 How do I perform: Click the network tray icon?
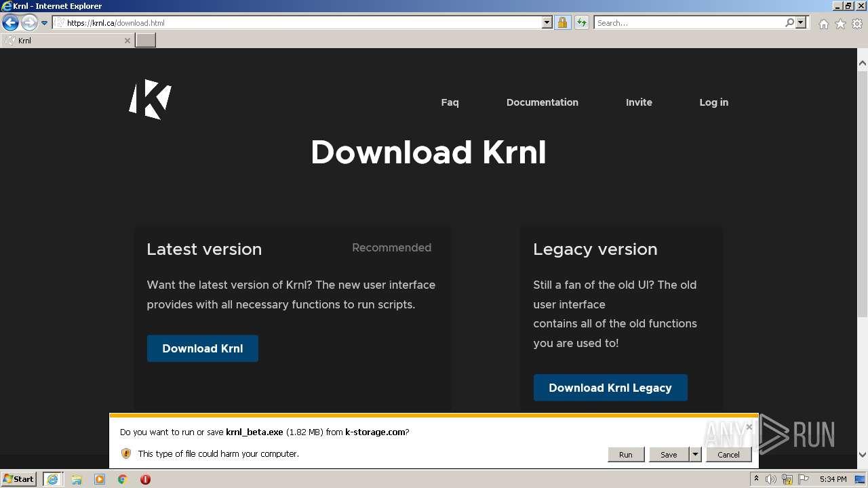coord(787,479)
